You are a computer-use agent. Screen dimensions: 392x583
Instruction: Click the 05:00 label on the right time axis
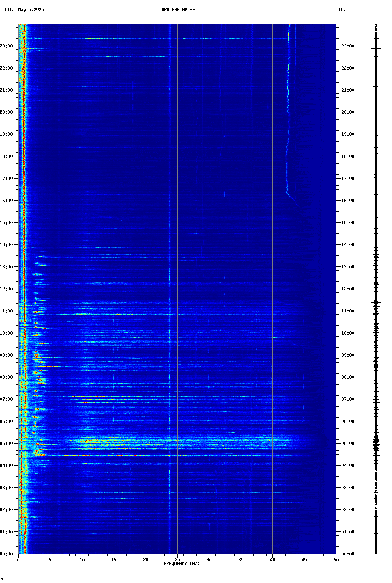[348, 444]
